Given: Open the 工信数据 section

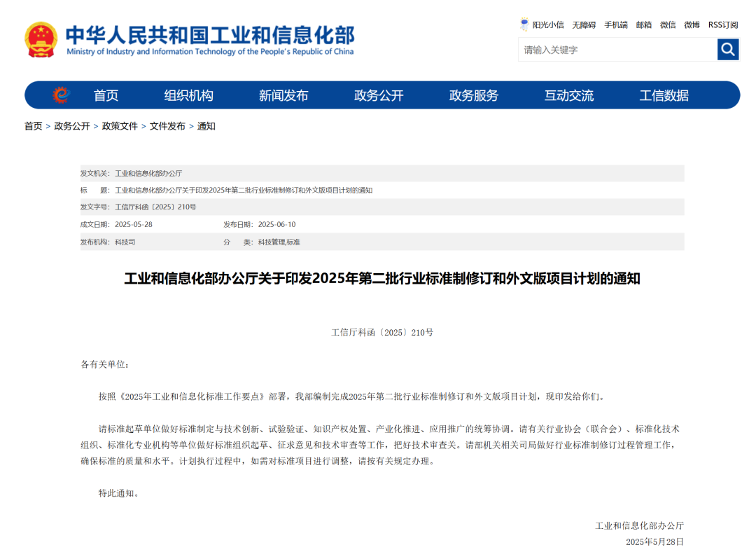Looking at the screenshot, I should [x=664, y=95].
